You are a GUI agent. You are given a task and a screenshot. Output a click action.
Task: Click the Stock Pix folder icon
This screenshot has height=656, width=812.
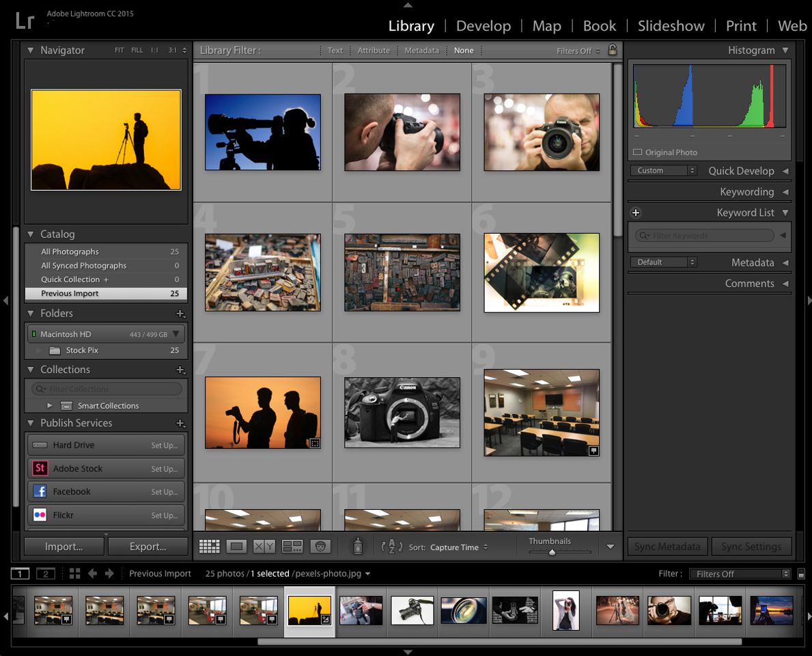tap(55, 351)
